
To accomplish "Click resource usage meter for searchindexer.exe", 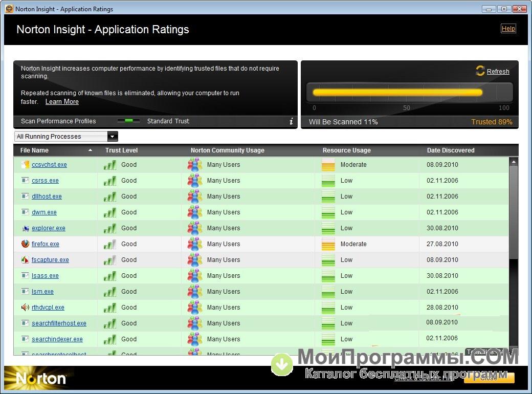I will click(x=328, y=339).
